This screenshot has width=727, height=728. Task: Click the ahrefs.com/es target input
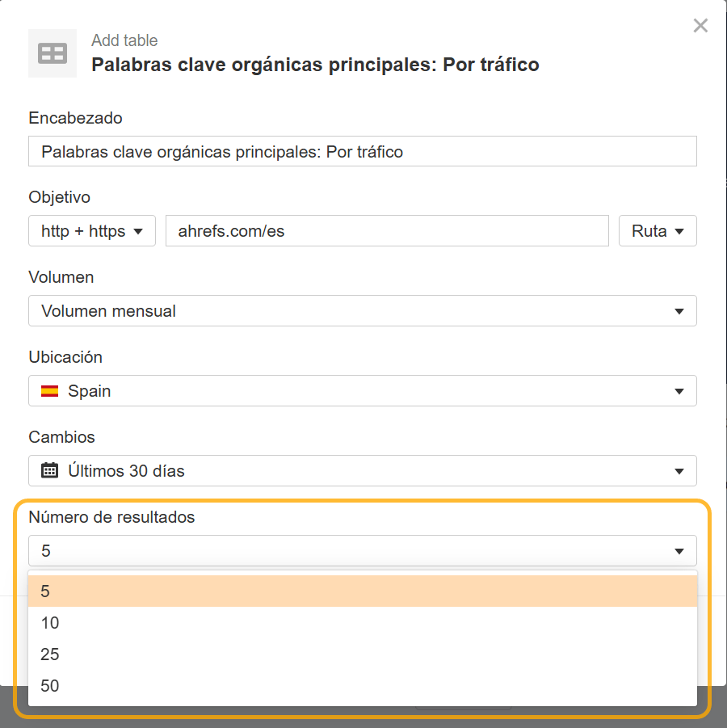click(388, 230)
